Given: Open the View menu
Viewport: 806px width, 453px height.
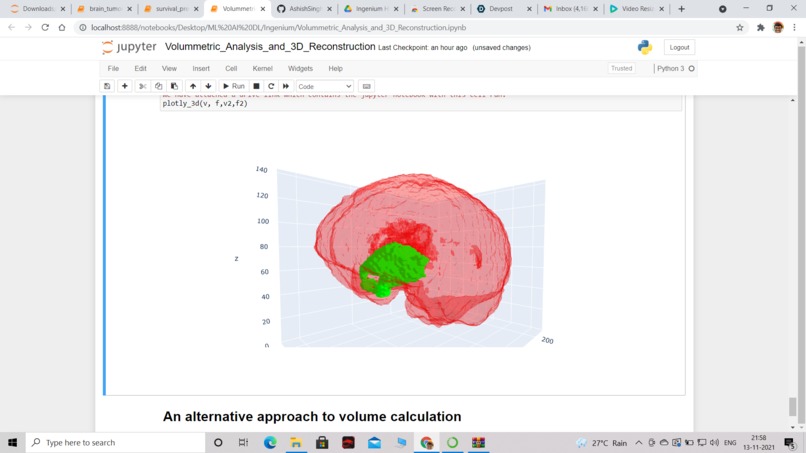Looking at the screenshot, I should point(169,68).
